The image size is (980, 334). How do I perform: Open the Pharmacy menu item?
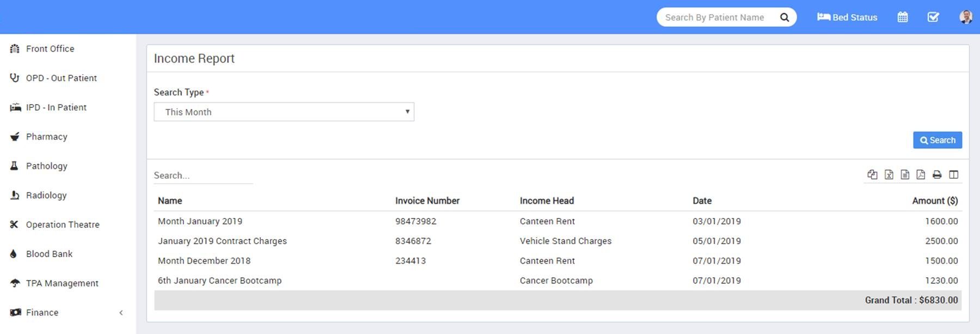click(x=47, y=137)
